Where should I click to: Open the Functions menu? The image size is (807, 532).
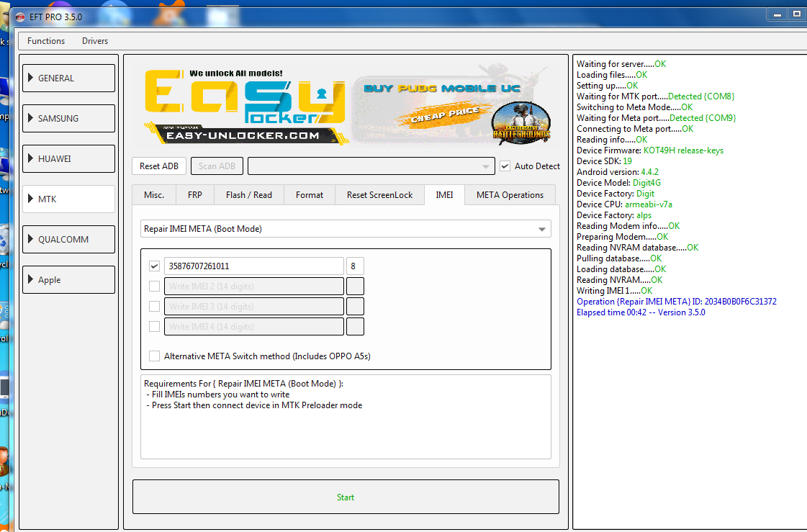(x=46, y=40)
